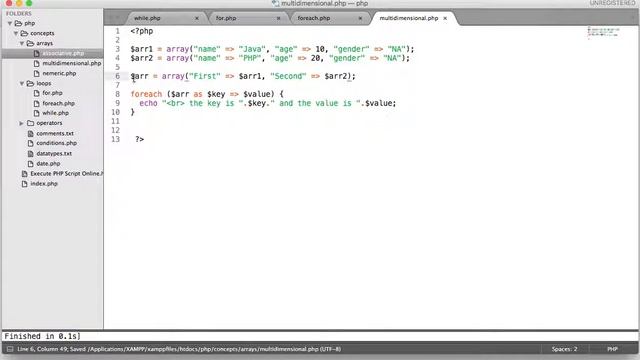Open index.php from the sidebar
The width and height of the screenshot is (640, 360).
tap(44, 184)
